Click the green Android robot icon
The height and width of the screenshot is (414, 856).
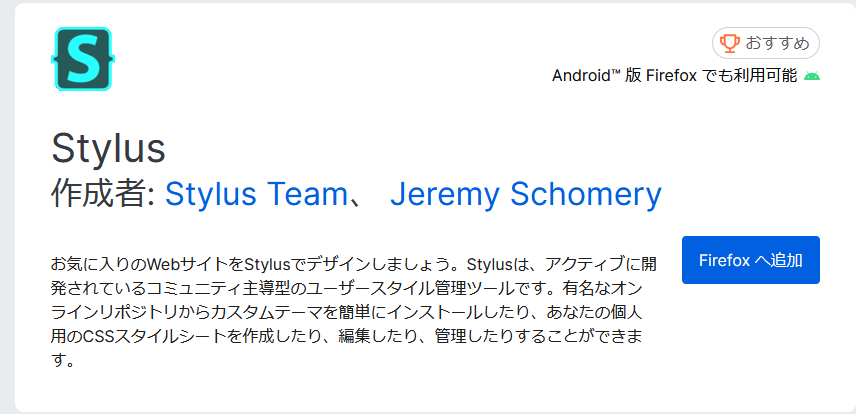tap(812, 76)
